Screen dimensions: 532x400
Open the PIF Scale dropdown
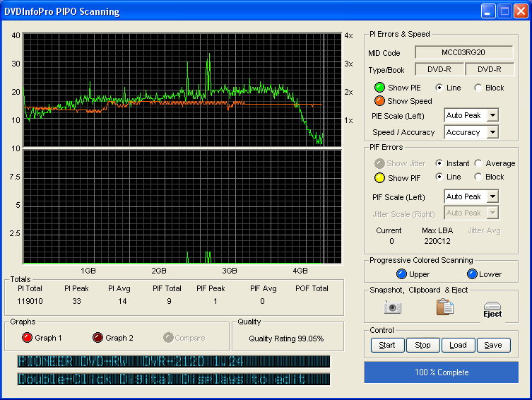[492, 196]
